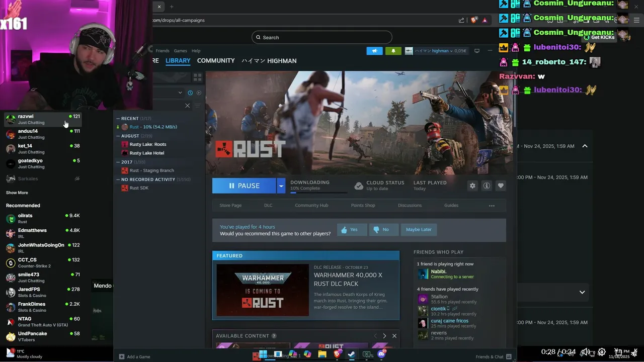Sort library by recent activity clock
The height and width of the screenshot is (362, 644).
coord(190,93)
